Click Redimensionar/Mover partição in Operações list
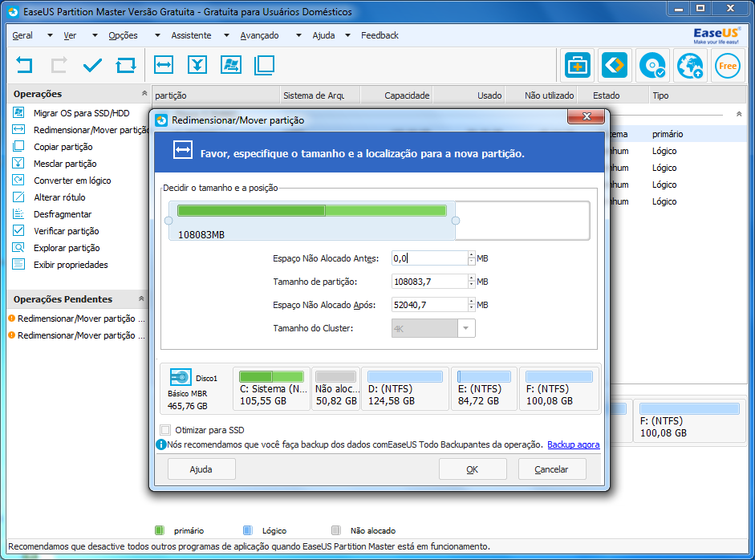The height and width of the screenshot is (560, 755). pos(91,130)
